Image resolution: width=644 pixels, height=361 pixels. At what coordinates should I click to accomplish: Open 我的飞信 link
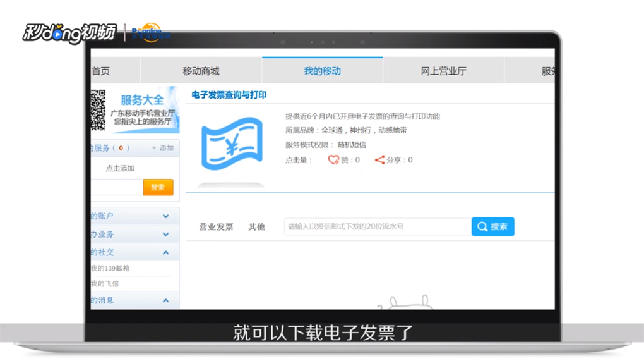click(x=105, y=284)
